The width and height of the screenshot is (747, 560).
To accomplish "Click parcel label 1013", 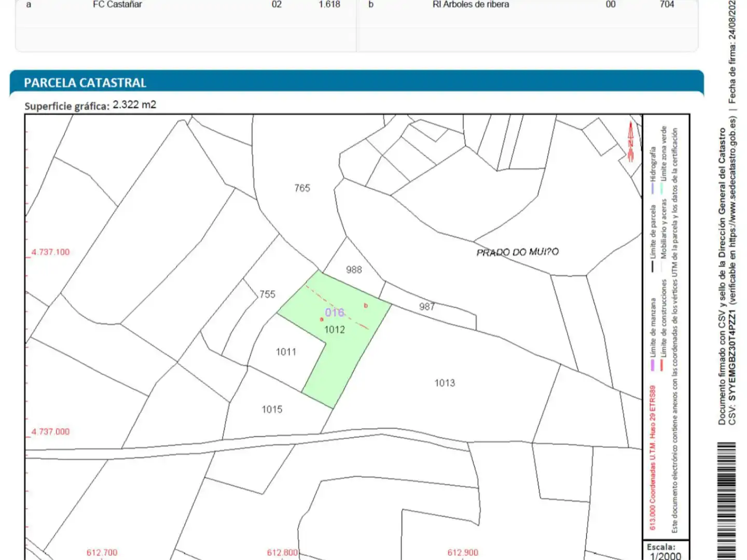I will (x=445, y=383).
